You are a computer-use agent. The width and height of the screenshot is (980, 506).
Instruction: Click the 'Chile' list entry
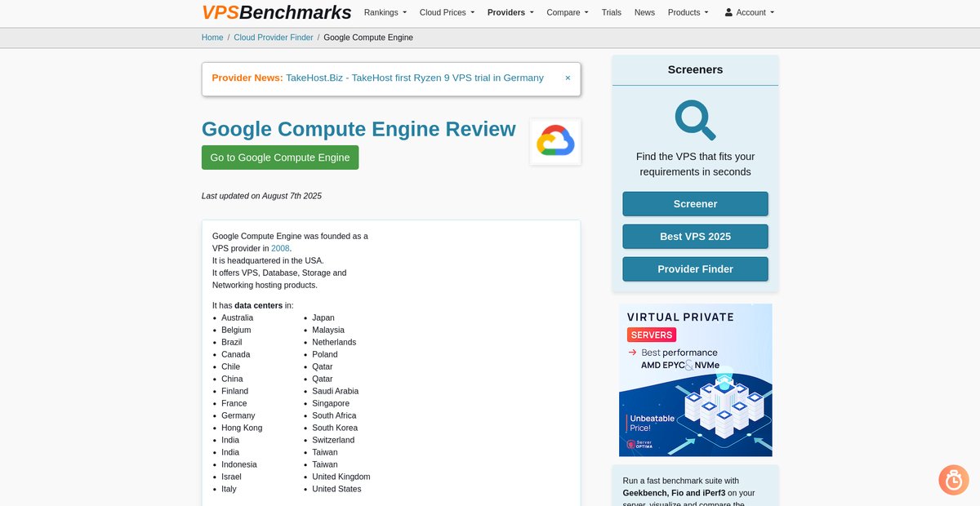click(x=231, y=366)
